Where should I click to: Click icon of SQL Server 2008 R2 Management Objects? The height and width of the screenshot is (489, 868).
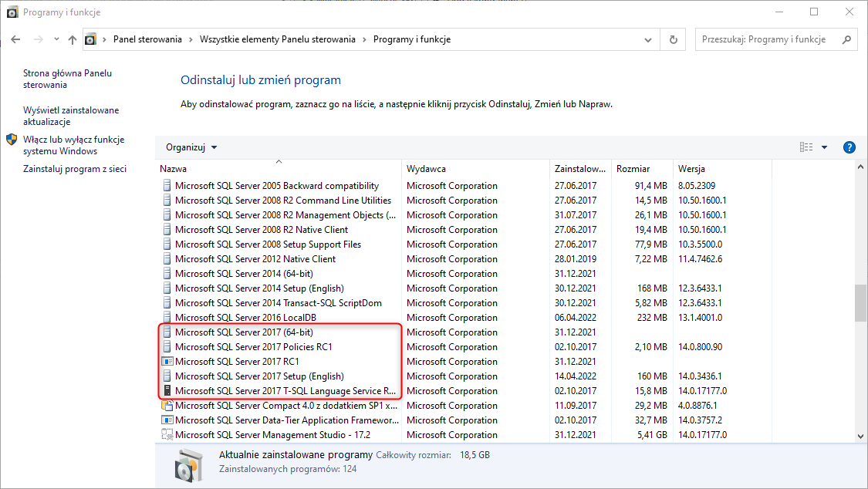point(167,214)
